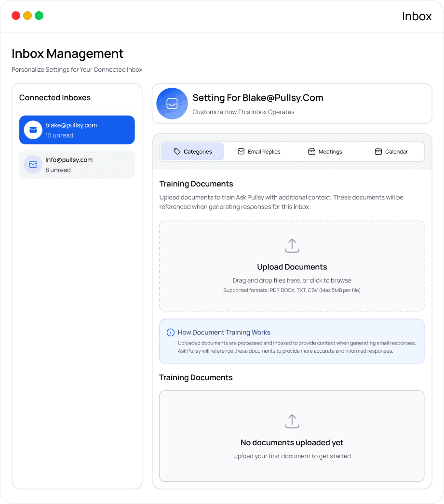Click the envelope icon on Email Replies tab
444x504 pixels.
pos(241,151)
